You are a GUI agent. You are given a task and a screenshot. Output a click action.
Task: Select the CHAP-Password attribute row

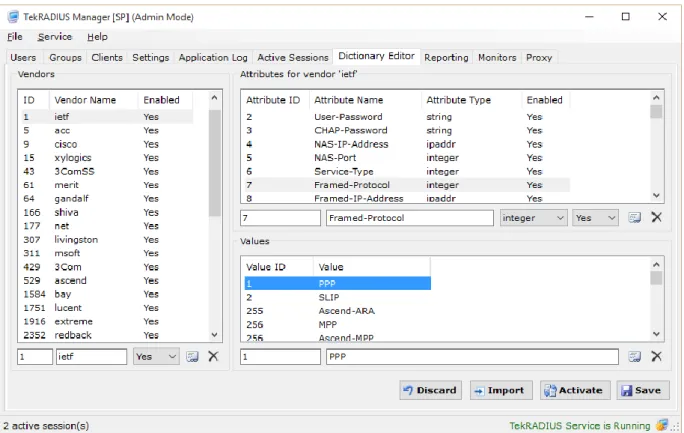[x=407, y=130]
